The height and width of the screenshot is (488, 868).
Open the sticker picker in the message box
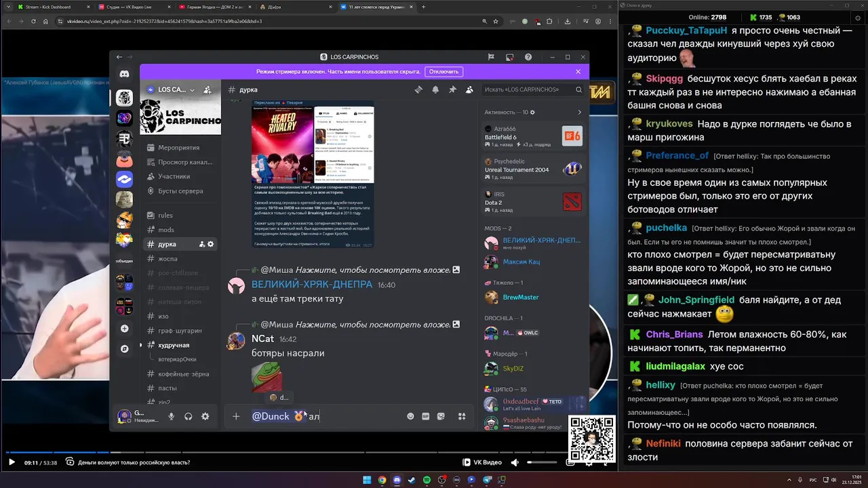(x=441, y=416)
